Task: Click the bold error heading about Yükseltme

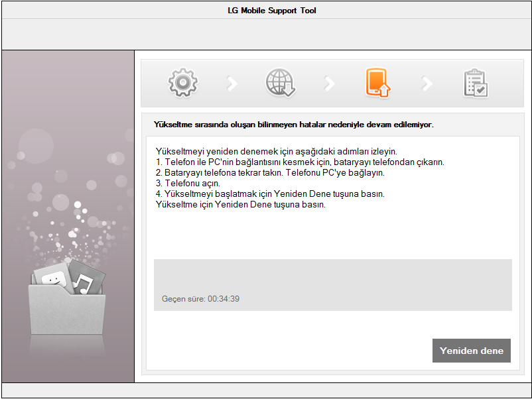Action: coord(293,125)
